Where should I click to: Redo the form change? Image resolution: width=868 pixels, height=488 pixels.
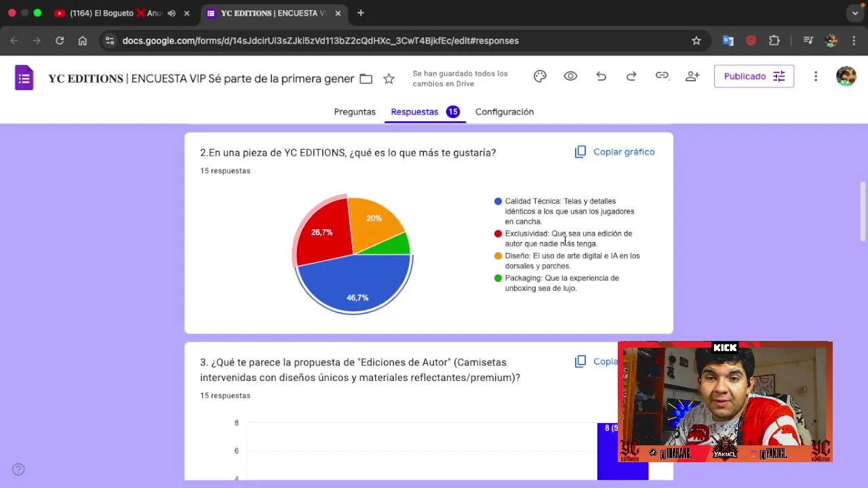(x=631, y=77)
